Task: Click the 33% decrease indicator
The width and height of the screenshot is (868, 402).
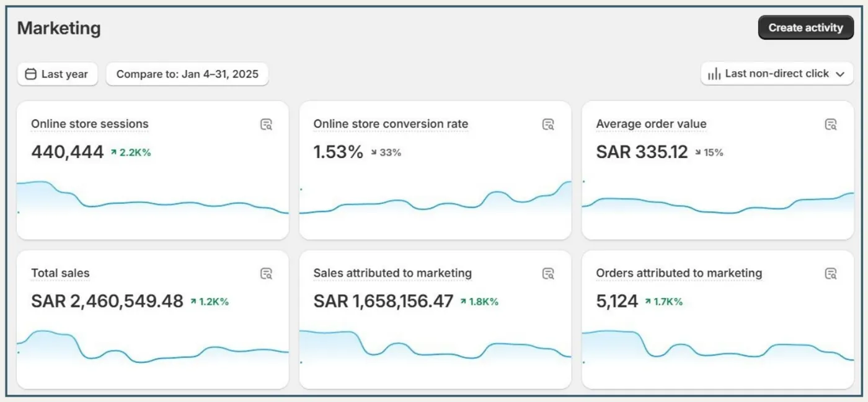Action: pyautogui.click(x=386, y=152)
